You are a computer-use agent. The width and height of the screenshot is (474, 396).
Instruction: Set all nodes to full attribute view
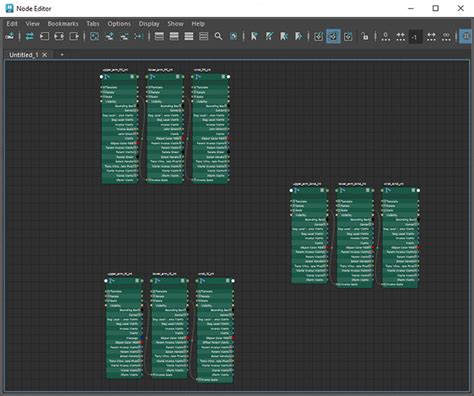coord(189,36)
